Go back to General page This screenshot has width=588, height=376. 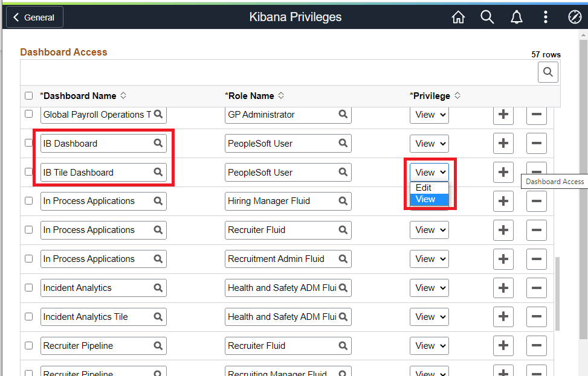pos(34,18)
